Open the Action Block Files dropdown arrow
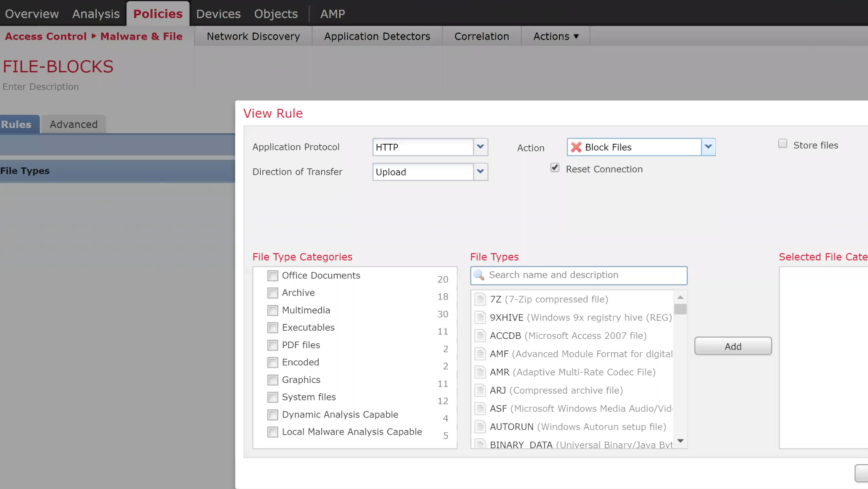 click(x=708, y=147)
